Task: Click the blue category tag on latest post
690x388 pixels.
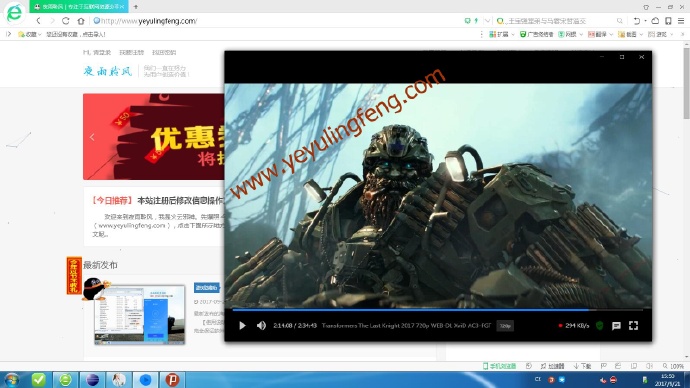Action: pyautogui.click(x=206, y=288)
